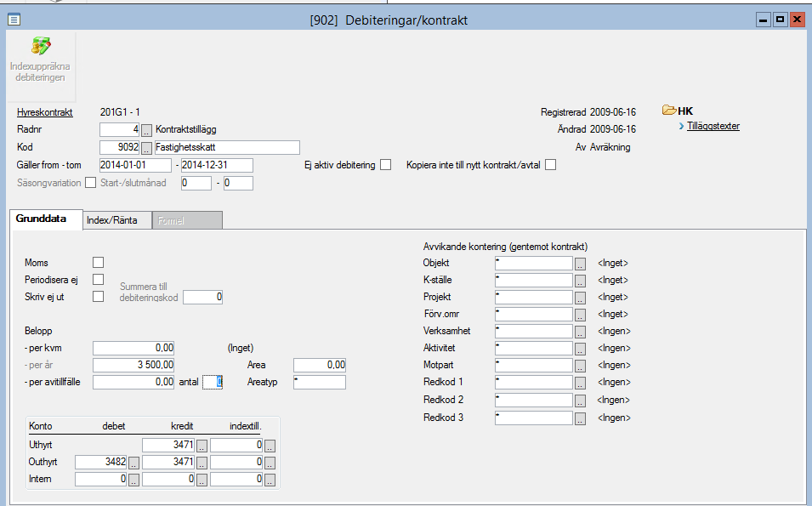Click the Radnr input field
Image resolution: width=812 pixels, height=506 pixels.
[x=120, y=130]
